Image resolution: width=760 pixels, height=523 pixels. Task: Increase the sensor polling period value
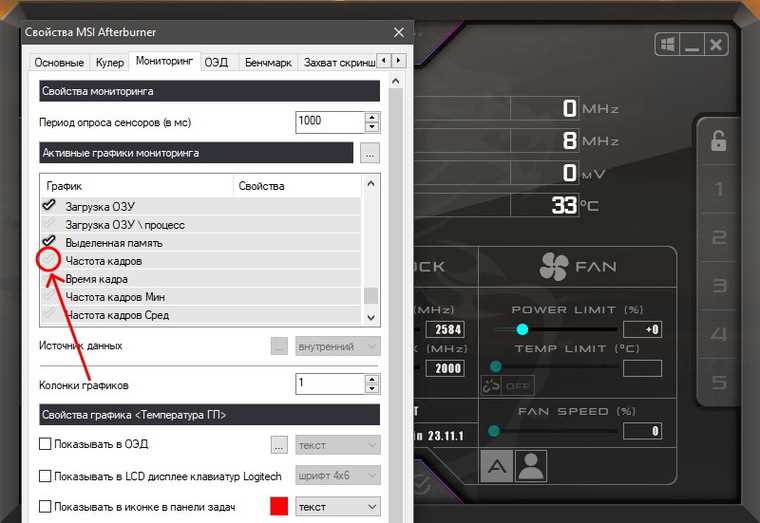point(372,118)
